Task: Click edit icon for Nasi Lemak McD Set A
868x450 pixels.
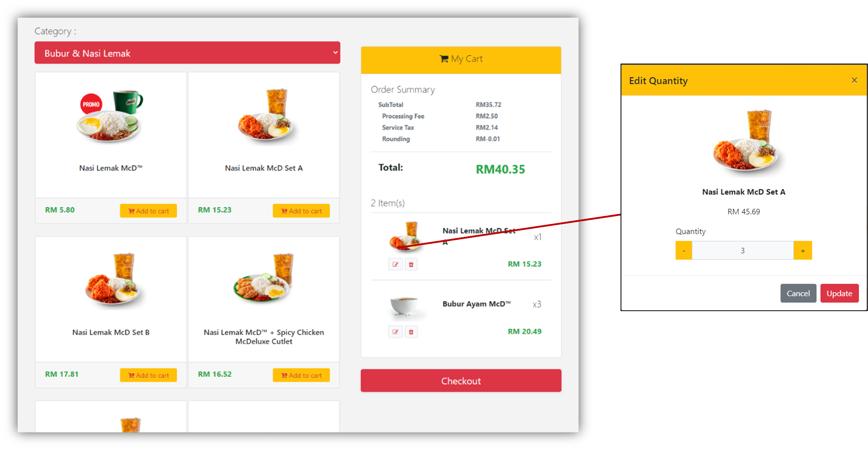Action: coord(395,264)
